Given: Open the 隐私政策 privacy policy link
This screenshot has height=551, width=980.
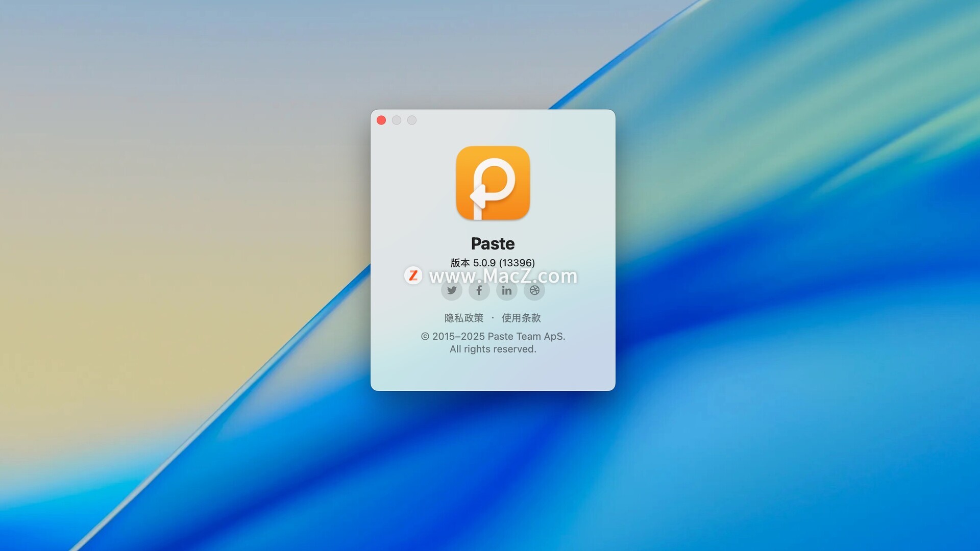Looking at the screenshot, I should [464, 318].
